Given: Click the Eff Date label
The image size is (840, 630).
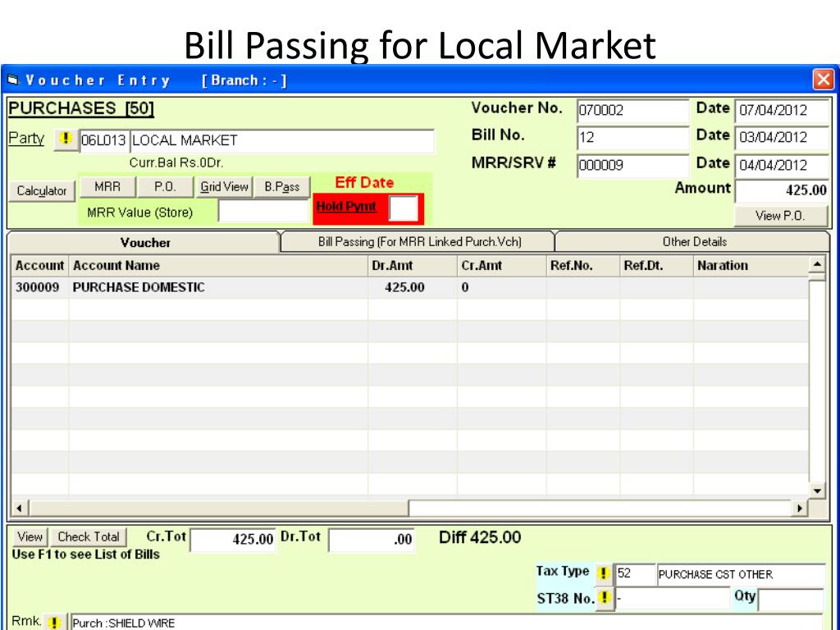Looking at the screenshot, I should (x=364, y=183).
